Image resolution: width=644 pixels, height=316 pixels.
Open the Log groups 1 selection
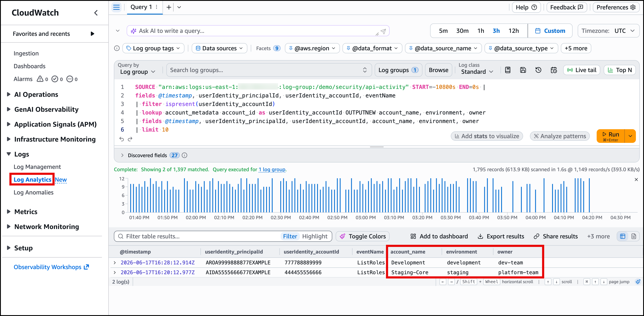[x=398, y=70]
